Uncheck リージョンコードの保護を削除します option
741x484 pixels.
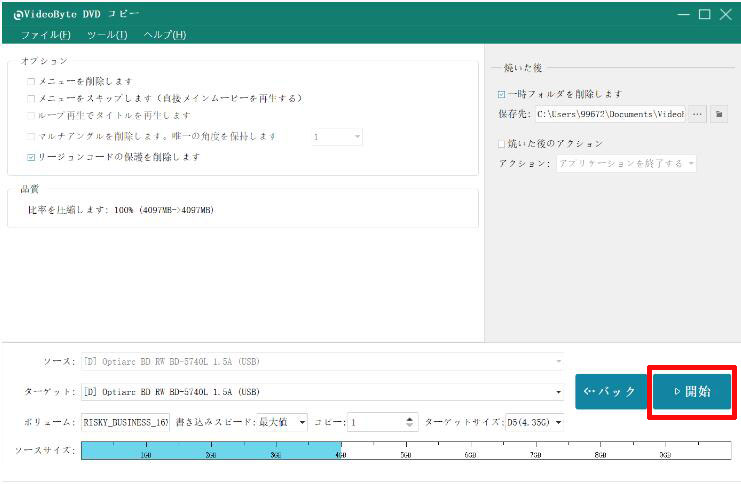click(x=32, y=157)
